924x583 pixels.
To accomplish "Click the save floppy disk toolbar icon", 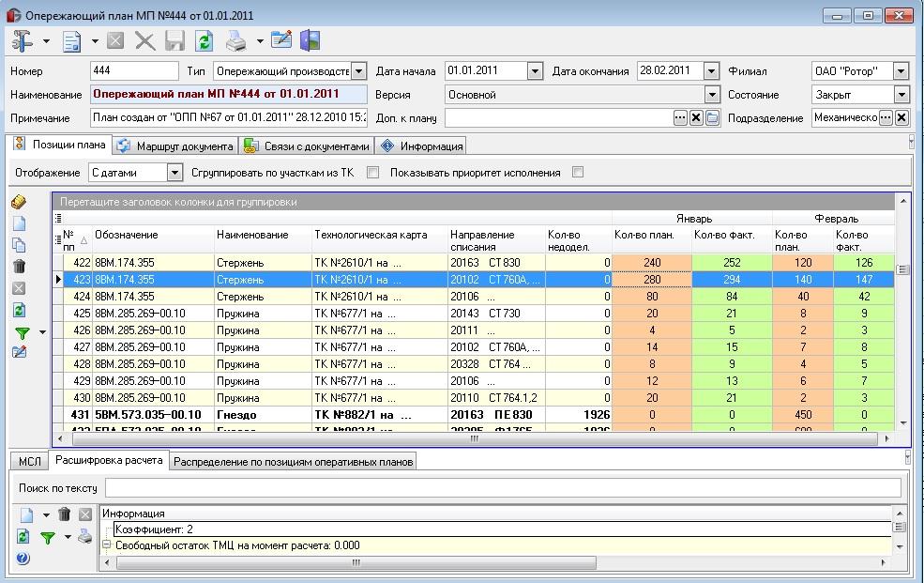I will 174,41.
